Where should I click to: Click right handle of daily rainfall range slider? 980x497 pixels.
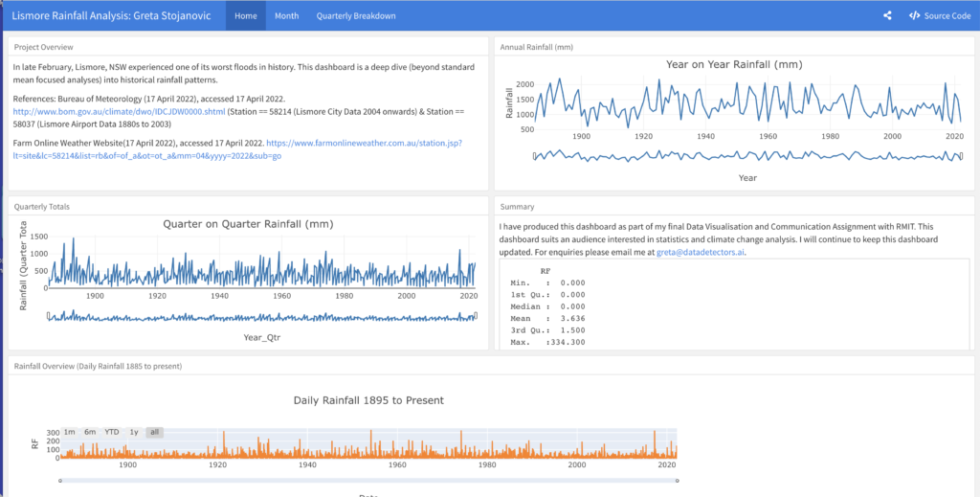(676, 480)
